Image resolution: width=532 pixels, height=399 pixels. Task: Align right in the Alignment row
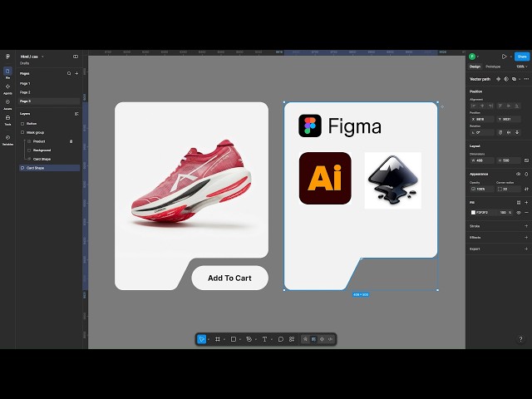point(490,106)
